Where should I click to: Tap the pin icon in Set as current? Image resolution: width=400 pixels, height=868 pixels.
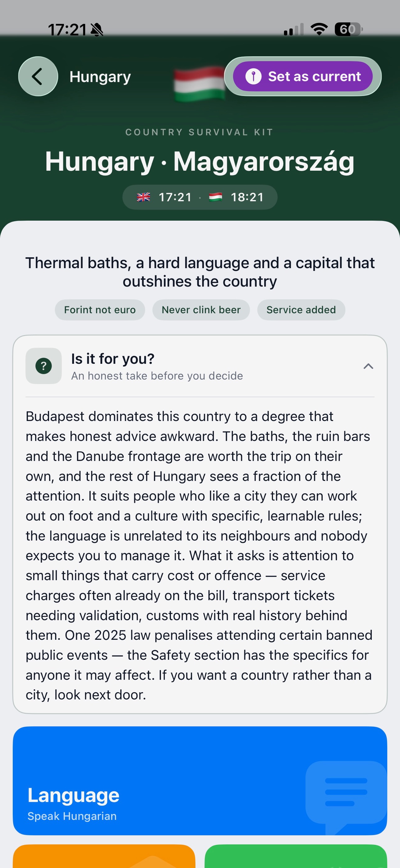(253, 76)
